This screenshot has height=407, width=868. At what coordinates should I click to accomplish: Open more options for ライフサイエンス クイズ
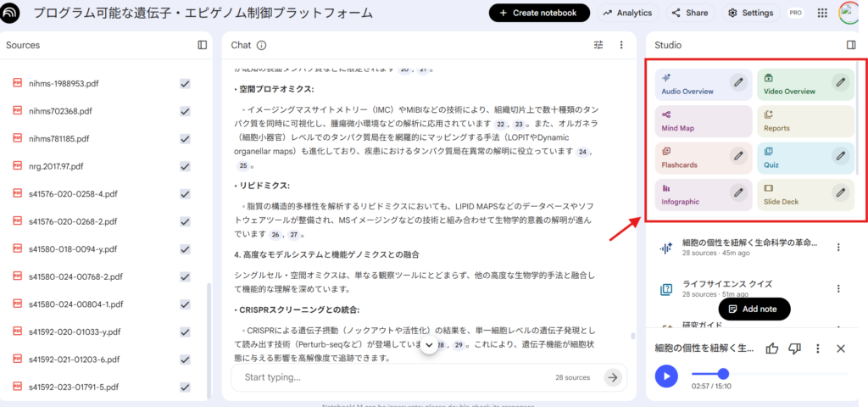point(838,289)
